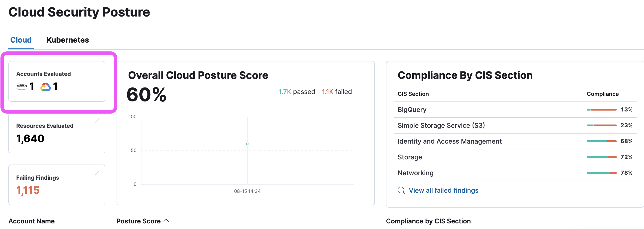Select the Cloud tab

tap(21, 40)
